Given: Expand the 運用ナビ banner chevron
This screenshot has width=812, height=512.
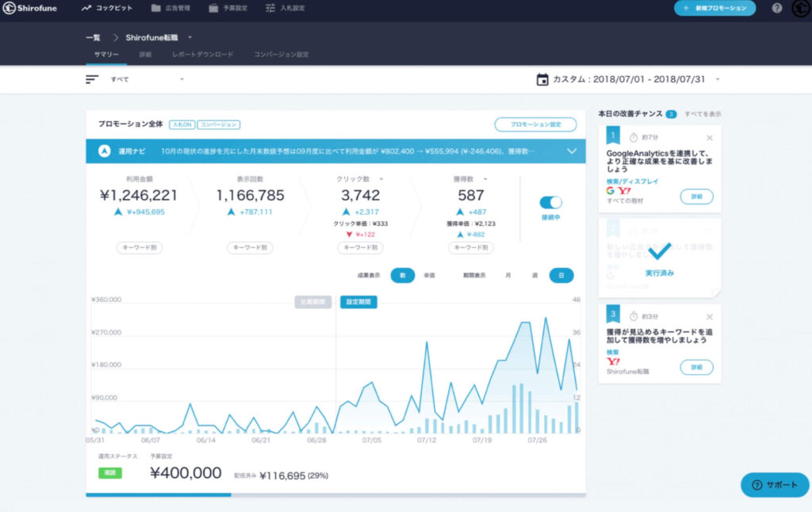Looking at the screenshot, I should click(571, 151).
